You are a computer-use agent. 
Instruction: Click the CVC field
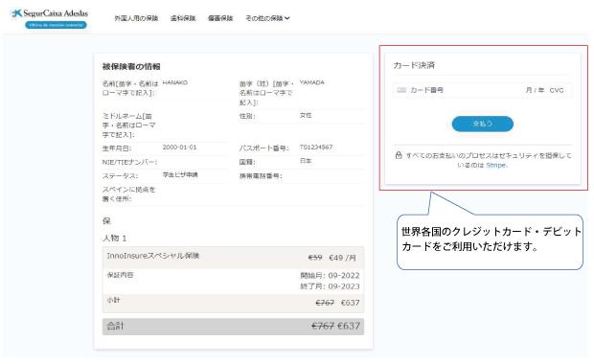557,90
